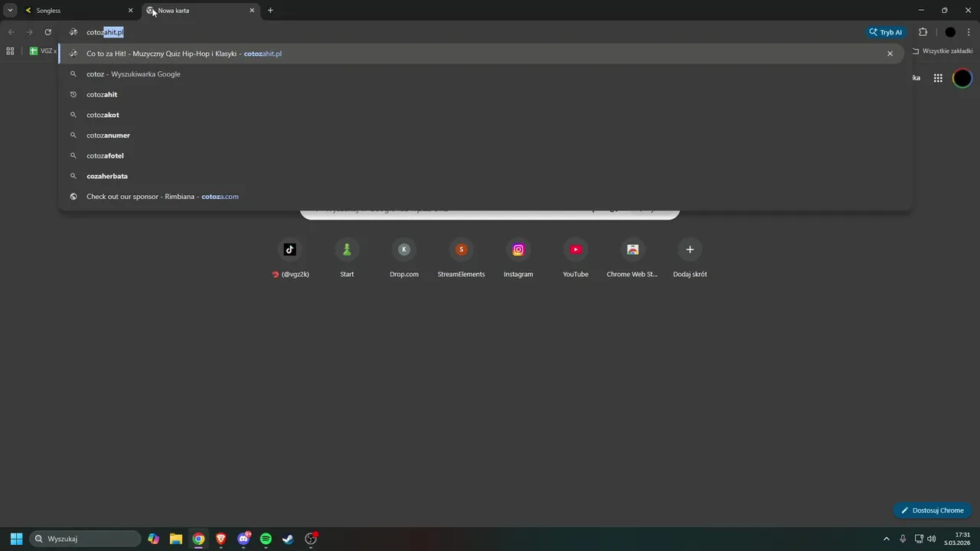Open Steam from the taskbar
The image size is (980, 551).
click(288, 539)
